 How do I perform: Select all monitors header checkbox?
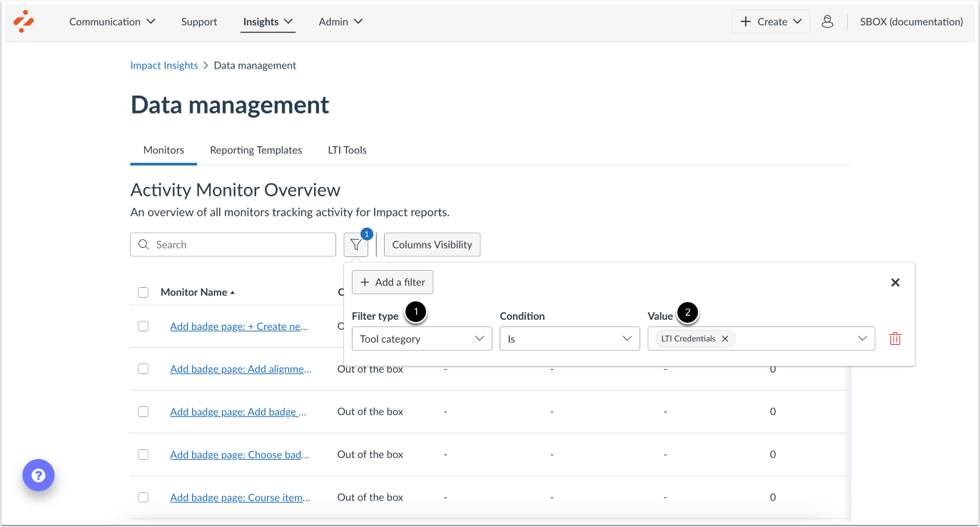click(x=143, y=292)
